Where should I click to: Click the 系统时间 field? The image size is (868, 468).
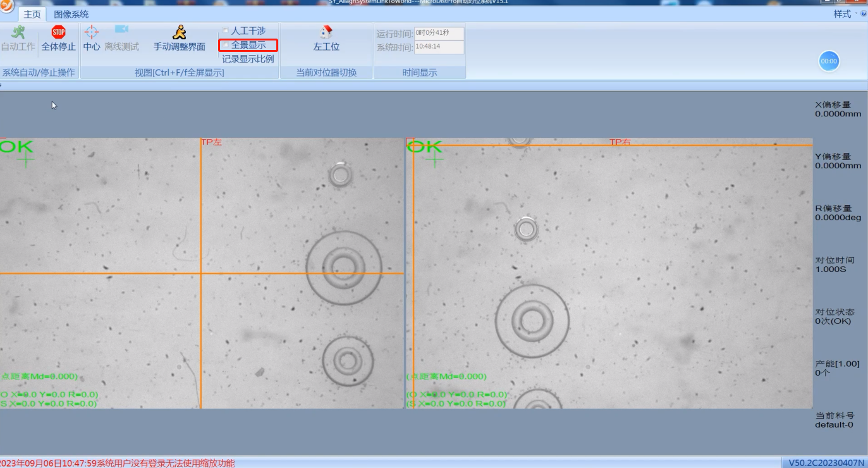tap(439, 47)
